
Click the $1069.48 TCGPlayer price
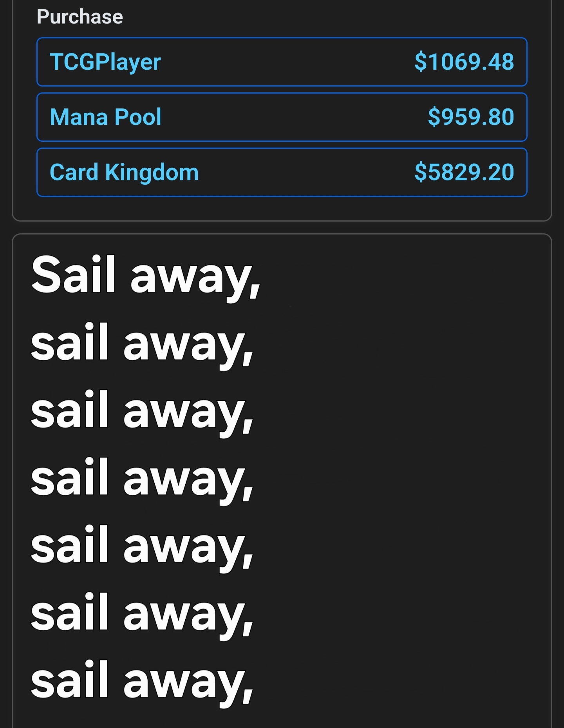464,62
